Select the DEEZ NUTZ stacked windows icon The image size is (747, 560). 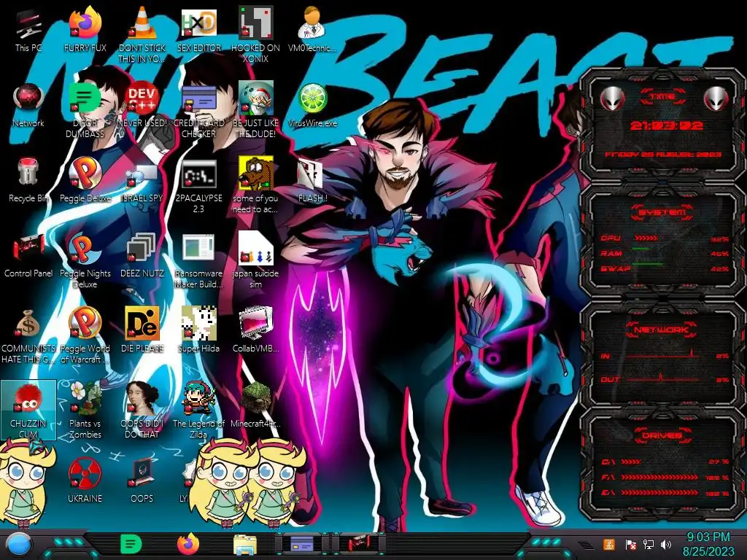pos(142,256)
